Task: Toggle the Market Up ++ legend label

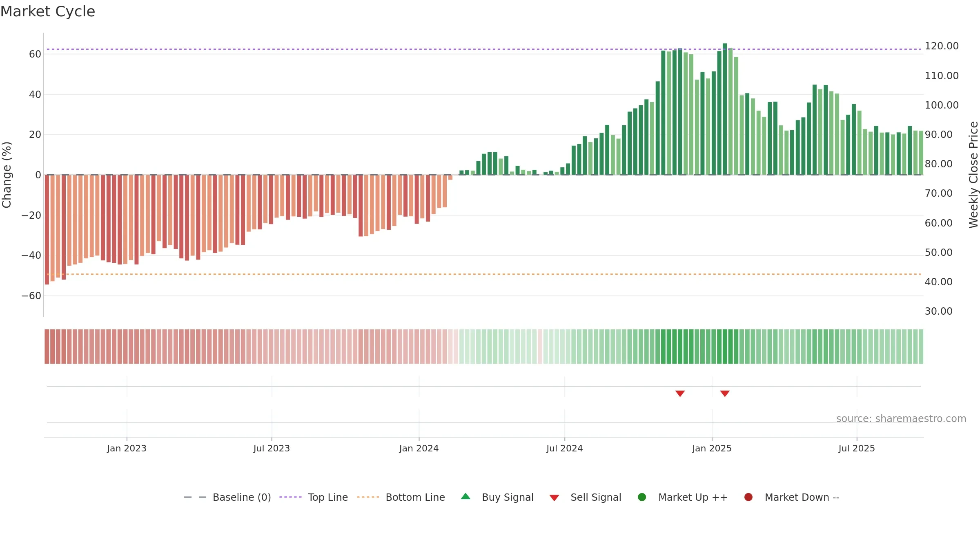Action: (693, 498)
